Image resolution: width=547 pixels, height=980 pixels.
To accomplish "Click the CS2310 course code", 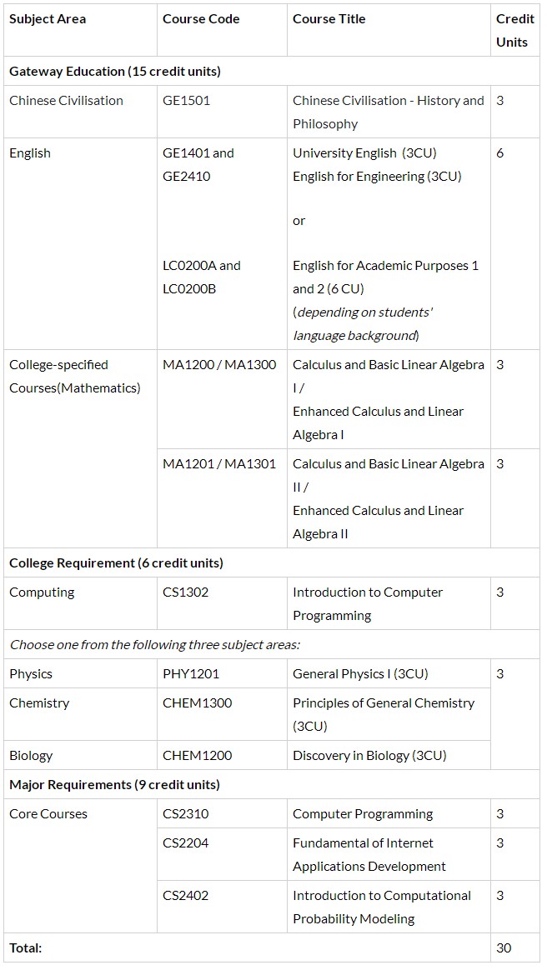I will [186, 814].
